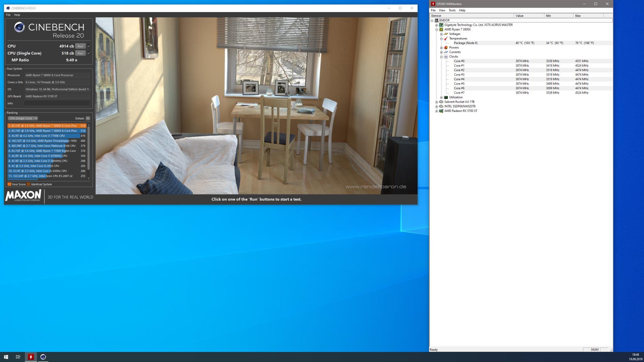
Task: Click the Voltages lightning icon
Action: tap(446, 34)
